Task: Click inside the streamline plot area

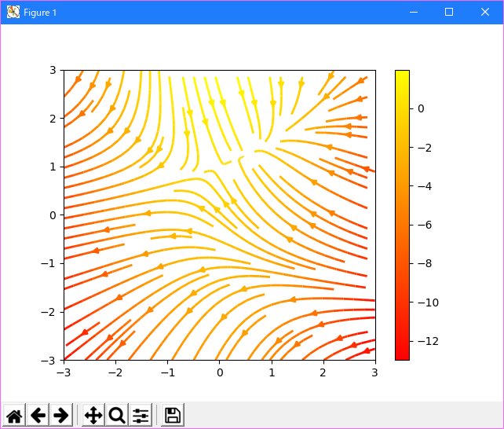Action: (x=220, y=214)
